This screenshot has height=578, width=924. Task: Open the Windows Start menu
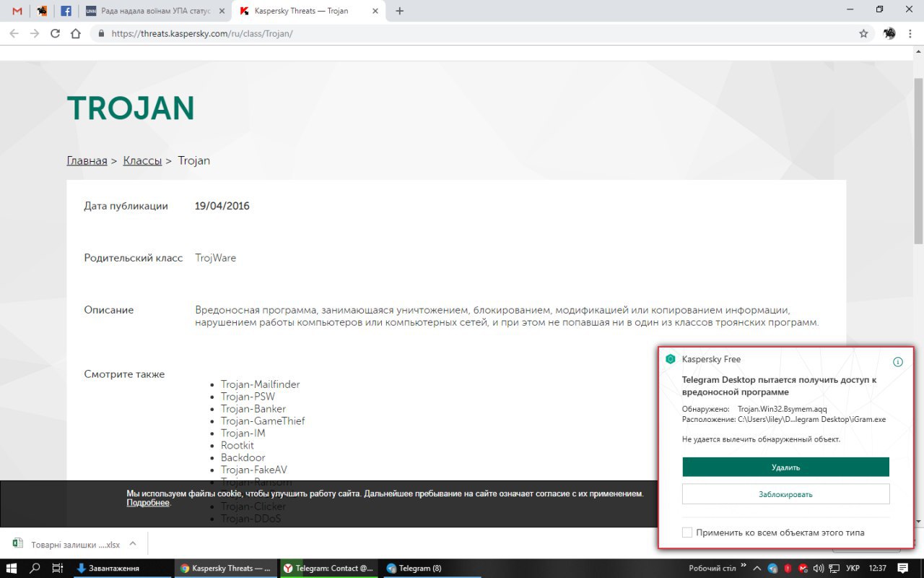pos(12,568)
